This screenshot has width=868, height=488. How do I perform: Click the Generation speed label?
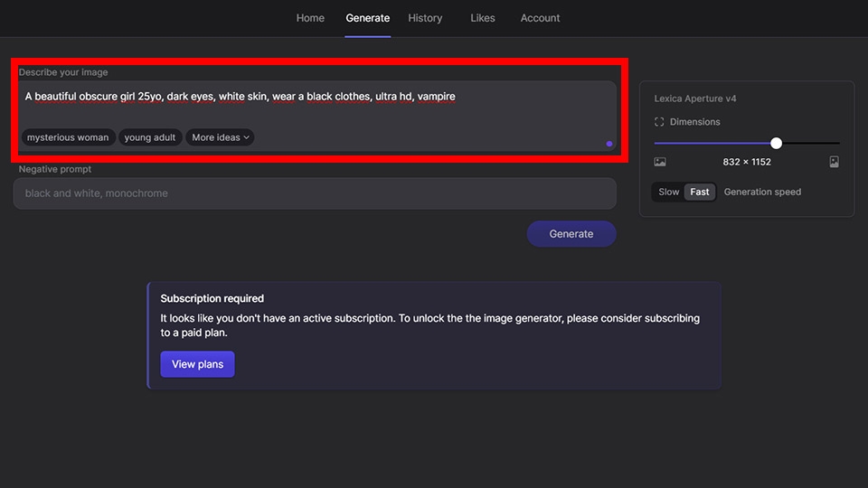[762, 192]
